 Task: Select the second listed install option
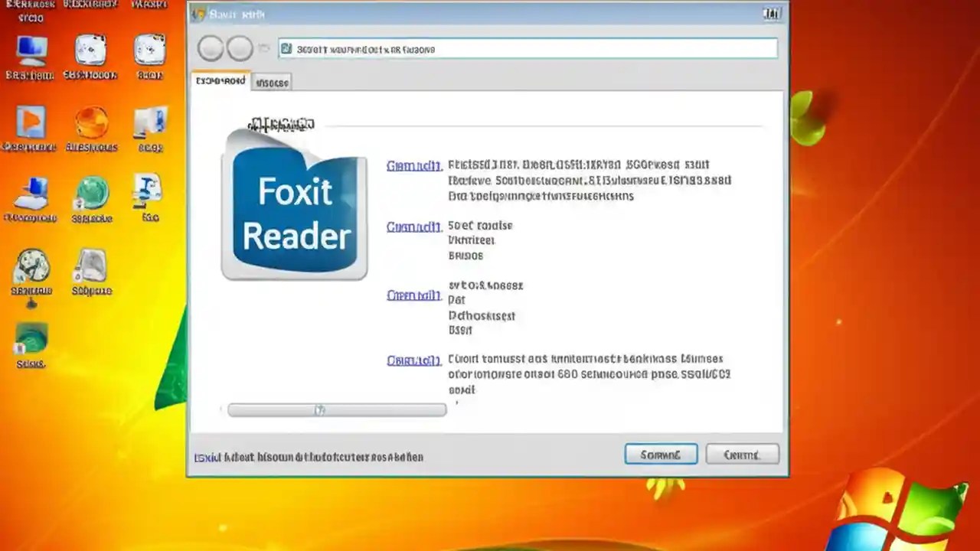[x=413, y=227]
